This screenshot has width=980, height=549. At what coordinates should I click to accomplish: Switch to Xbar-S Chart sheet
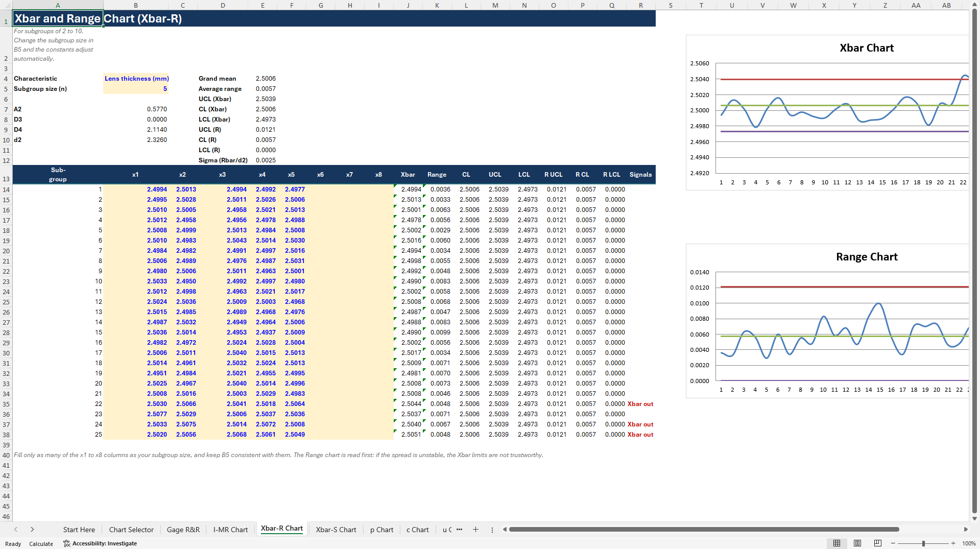pos(336,530)
